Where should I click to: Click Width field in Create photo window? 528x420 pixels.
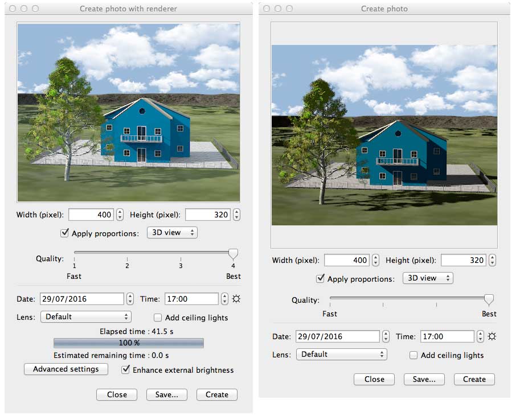click(x=347, y=260)
